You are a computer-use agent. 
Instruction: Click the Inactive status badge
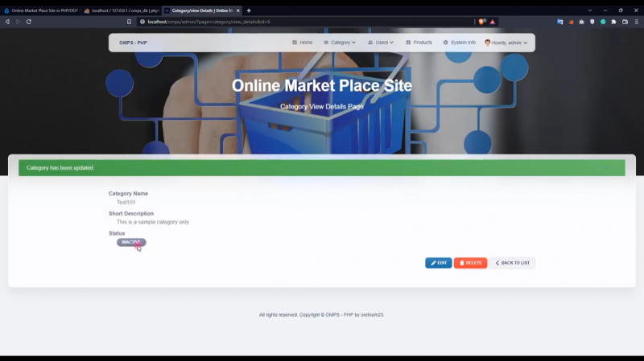[131, 242]
